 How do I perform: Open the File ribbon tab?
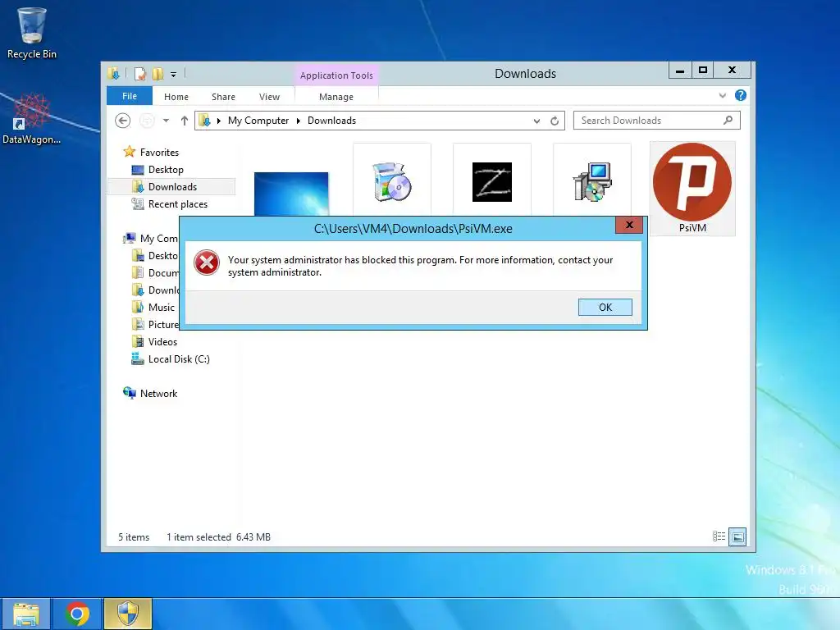(x=130, y=96)
